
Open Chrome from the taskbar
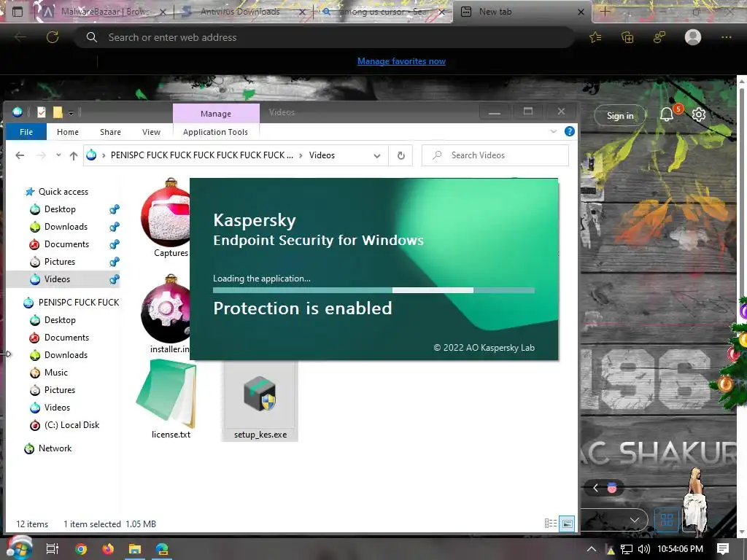coord(81,549)
